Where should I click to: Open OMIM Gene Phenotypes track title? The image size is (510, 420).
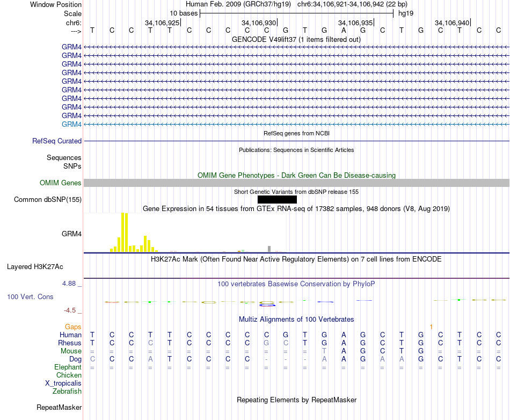click(296, 175)
